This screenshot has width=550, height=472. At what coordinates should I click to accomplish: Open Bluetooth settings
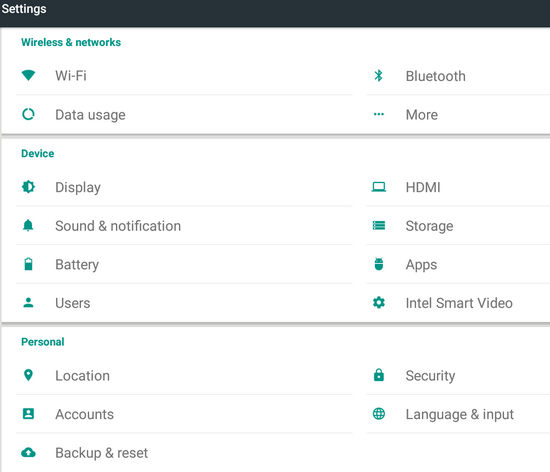pyautogui.click(x=458, y=76)
